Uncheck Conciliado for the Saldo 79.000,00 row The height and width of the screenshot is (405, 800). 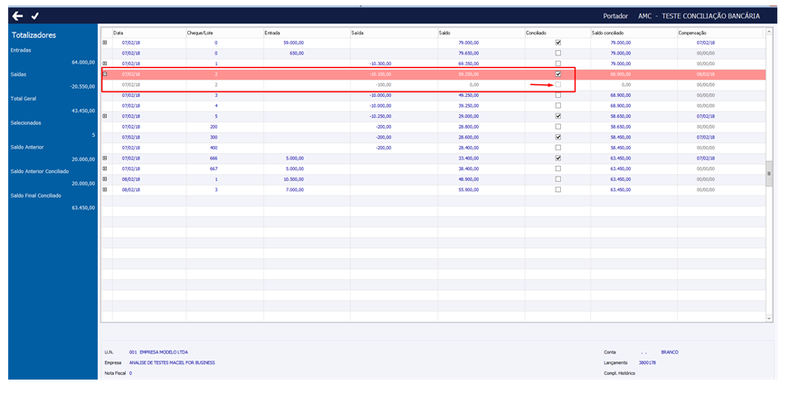tap(558, 43)
